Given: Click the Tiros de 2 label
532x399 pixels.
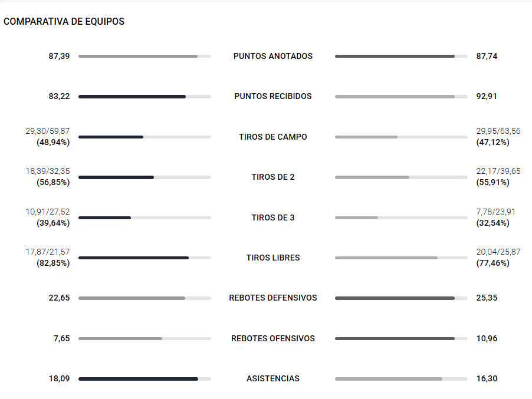Looking at the screenshot, I should [273, 177].
